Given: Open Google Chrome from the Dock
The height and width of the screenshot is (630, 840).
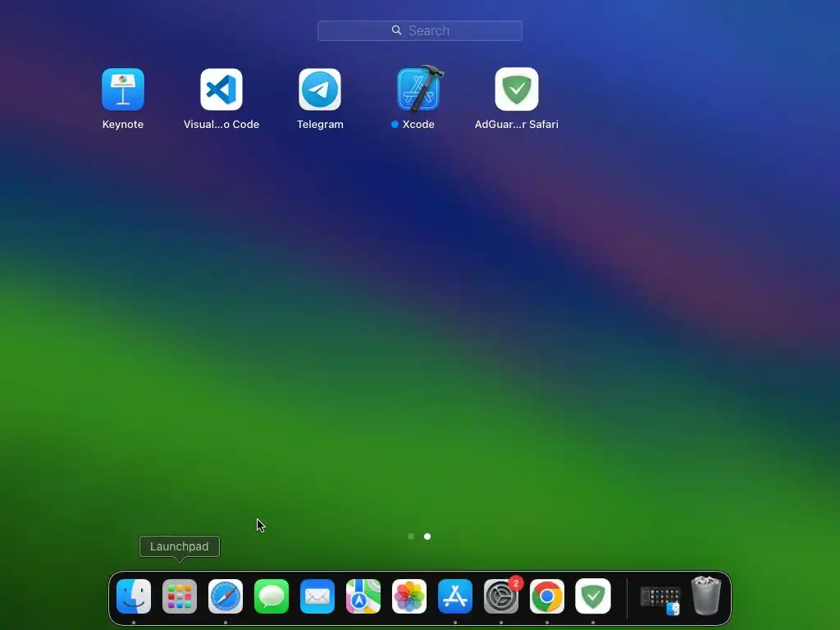Looking at the screenshot, I should pos(547,596).
